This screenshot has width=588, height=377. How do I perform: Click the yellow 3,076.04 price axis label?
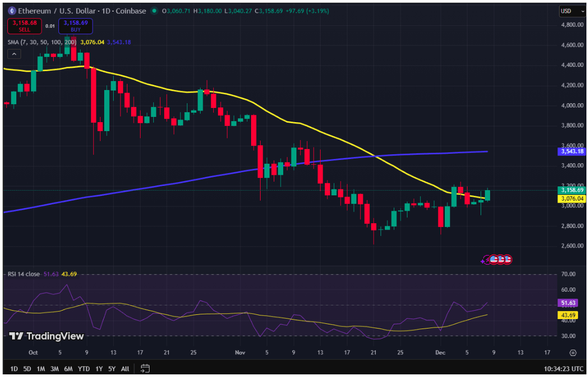(x=572, y=199)
